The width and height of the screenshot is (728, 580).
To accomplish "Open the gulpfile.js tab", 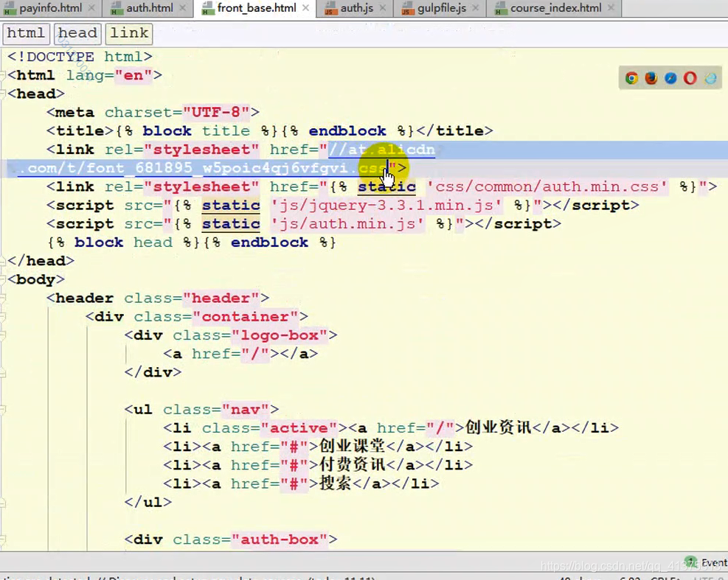I will click(x=441, y=8).
